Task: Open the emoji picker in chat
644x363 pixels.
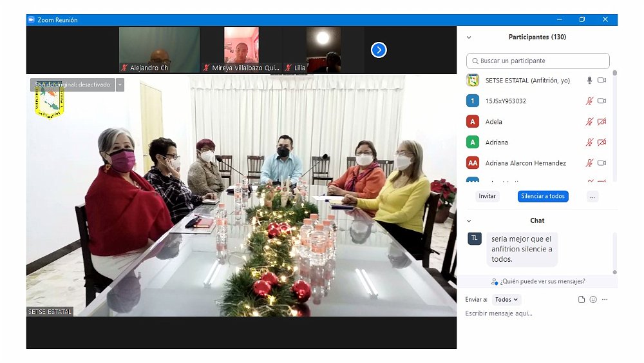Action: [593, 300]
